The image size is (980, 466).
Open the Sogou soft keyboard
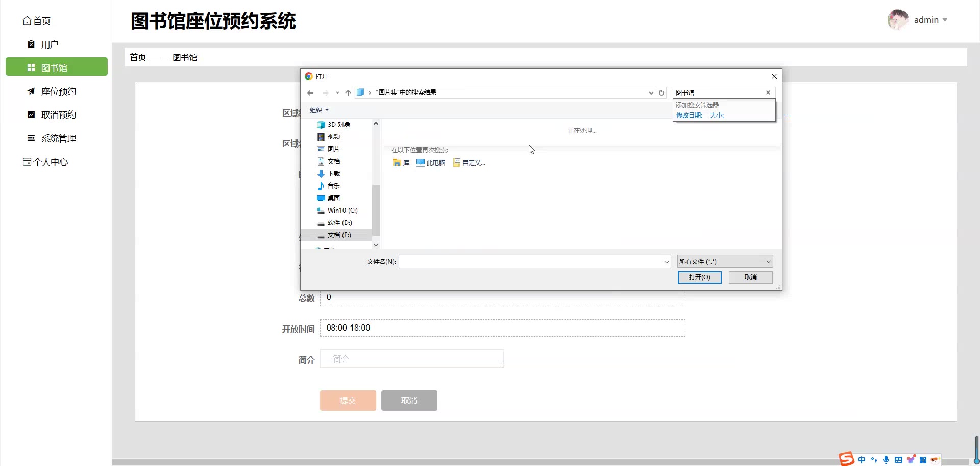(x=898, y=460)
